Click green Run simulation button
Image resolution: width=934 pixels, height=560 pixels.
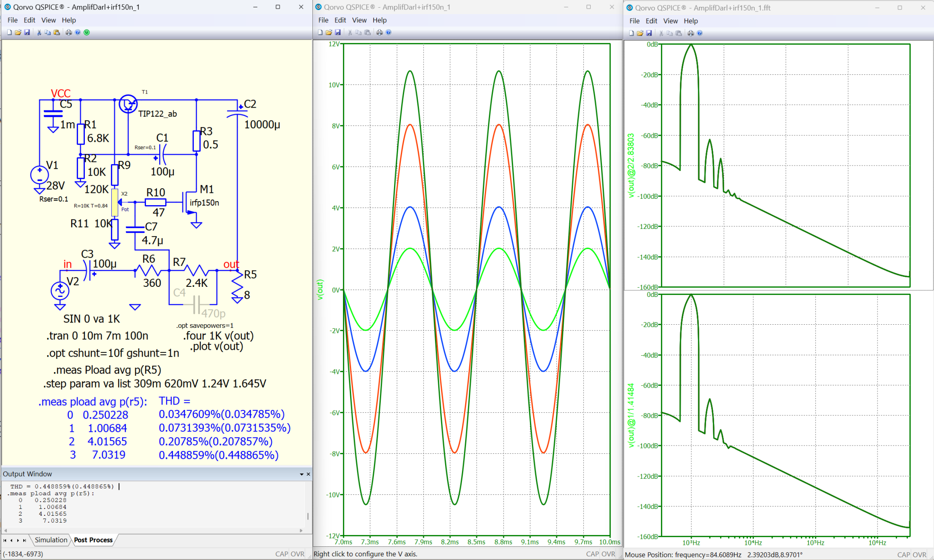[87, 32]
